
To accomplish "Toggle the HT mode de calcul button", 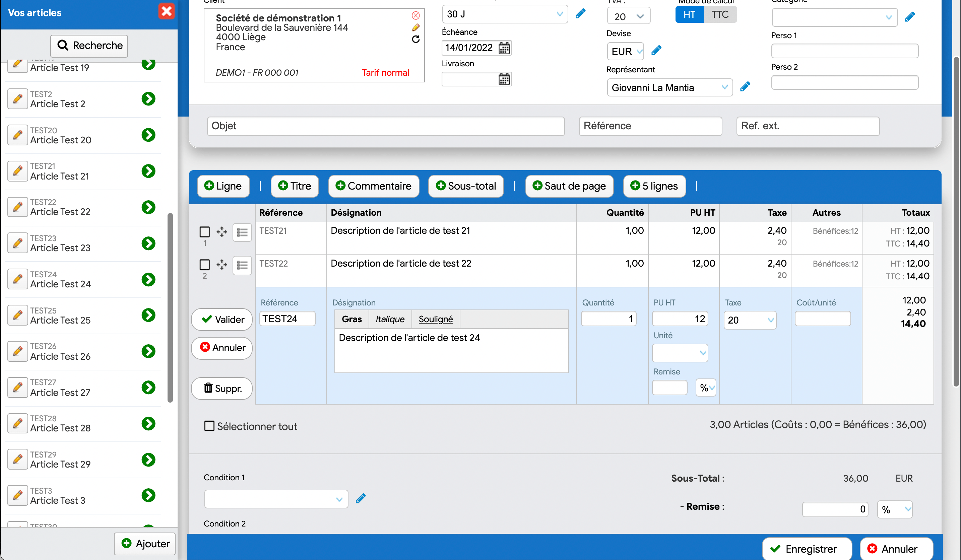I will pos(689,14).
